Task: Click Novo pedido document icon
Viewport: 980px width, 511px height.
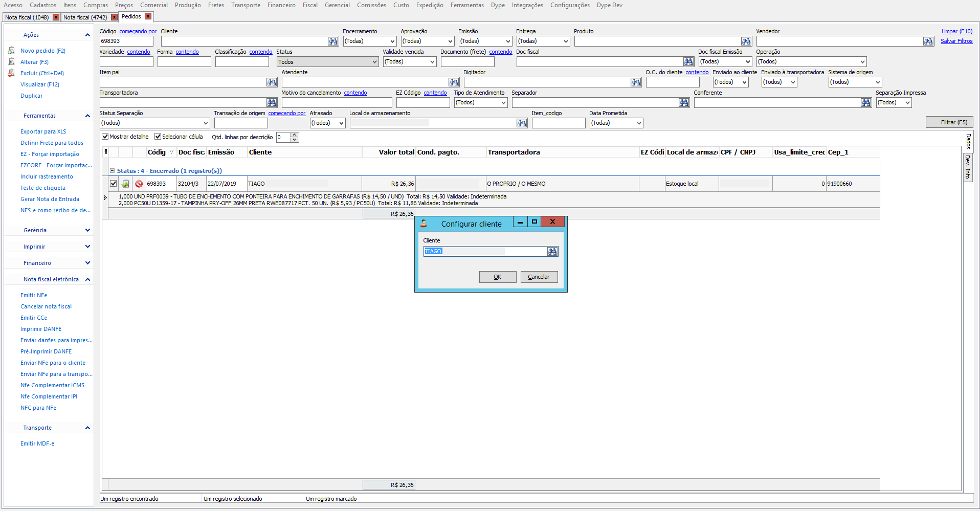Action: pyautogui.click(x=11, y=51)
